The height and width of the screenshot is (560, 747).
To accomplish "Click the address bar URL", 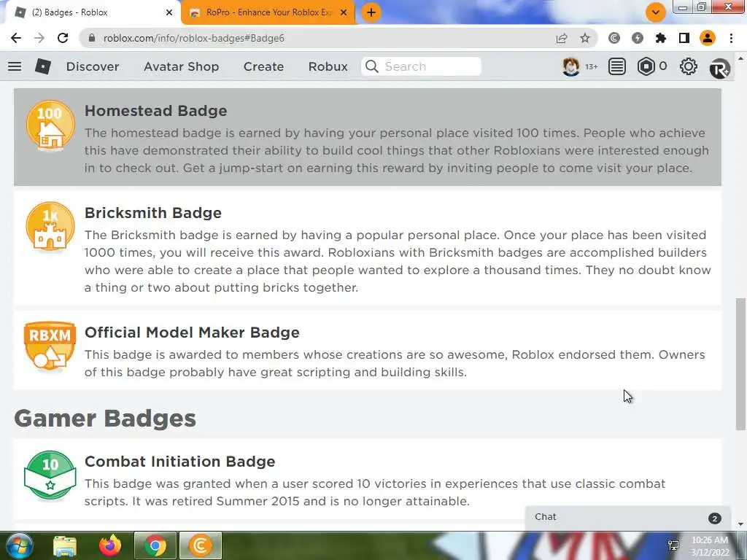I will 194,38.
